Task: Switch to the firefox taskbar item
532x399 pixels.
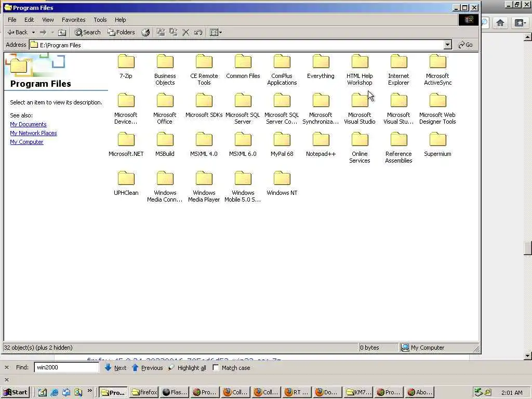Action: click(x=144, y=392)
